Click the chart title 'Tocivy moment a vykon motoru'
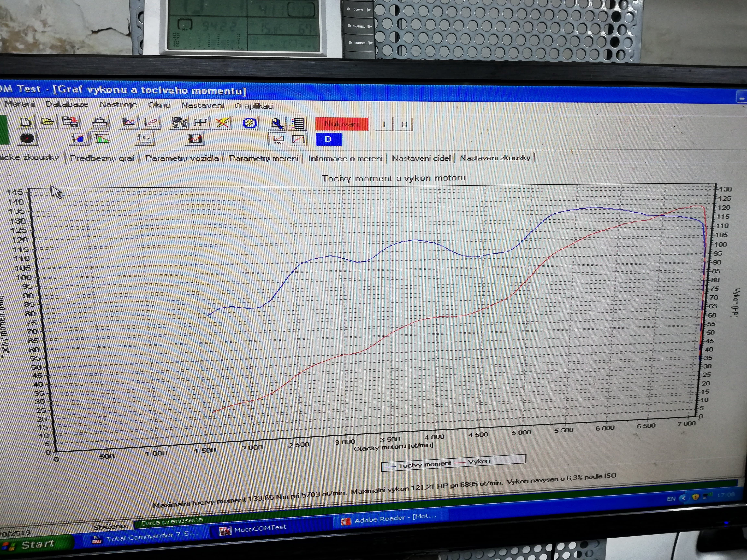Image resolution: width=747 pixels, height=560 pixels. (393, 178)
